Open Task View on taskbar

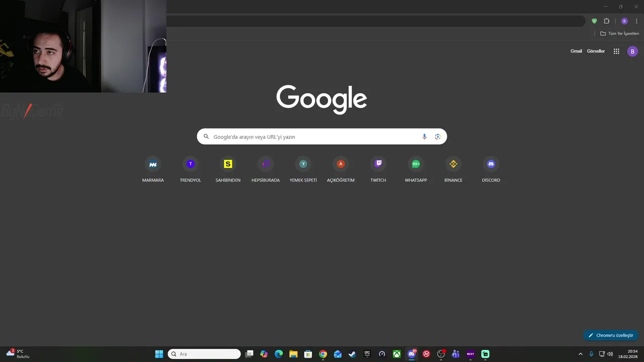point(249,354)
